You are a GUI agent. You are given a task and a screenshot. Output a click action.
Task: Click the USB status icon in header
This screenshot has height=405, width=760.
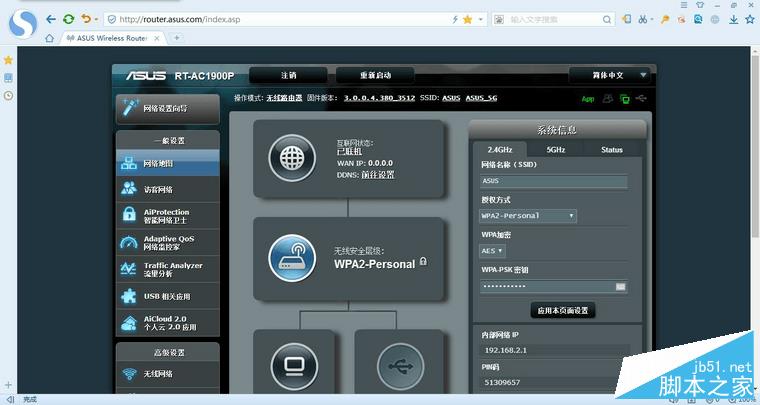click(x=641, y=98)
